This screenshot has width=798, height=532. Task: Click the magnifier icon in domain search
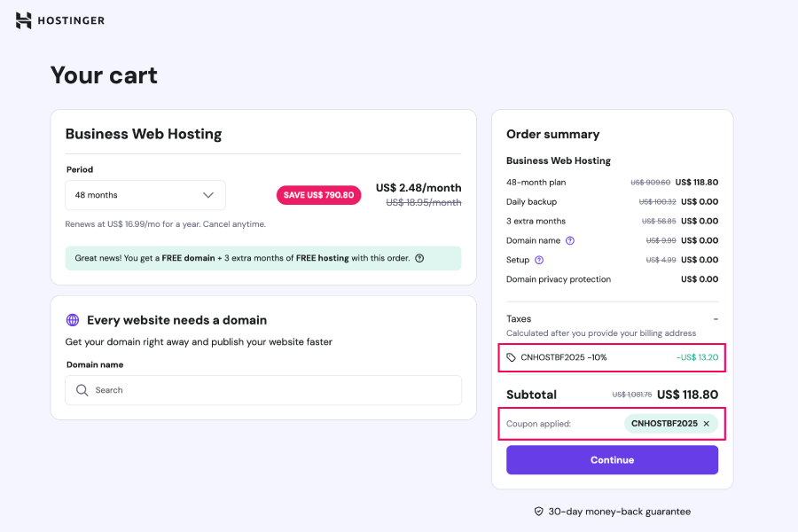[82, 390]
